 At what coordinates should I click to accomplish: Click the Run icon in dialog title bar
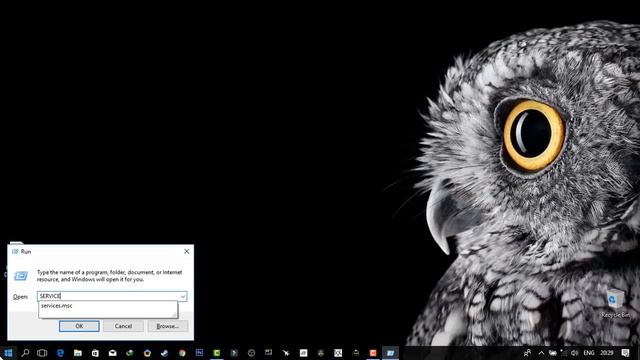point(15,251)
